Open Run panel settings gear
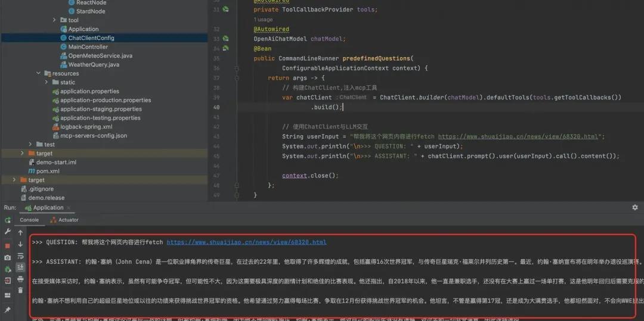 click(x=635, y=207)
